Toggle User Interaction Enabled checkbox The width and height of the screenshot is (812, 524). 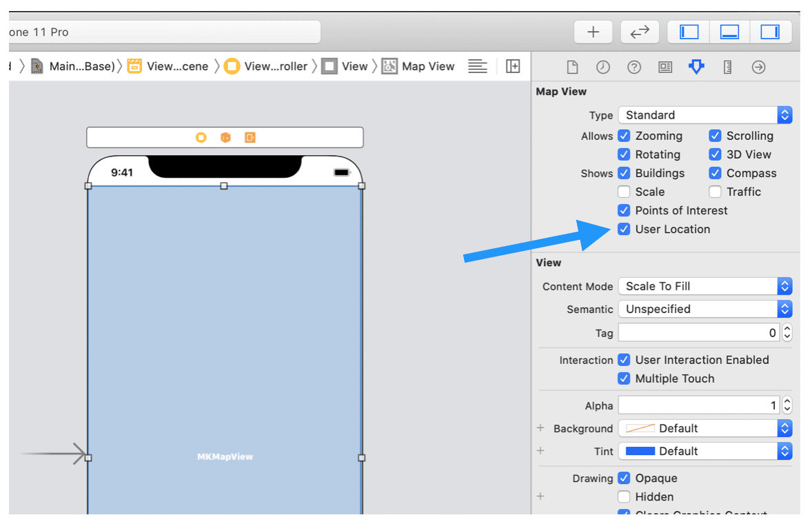pyautogui.click(x=624, y=360)
